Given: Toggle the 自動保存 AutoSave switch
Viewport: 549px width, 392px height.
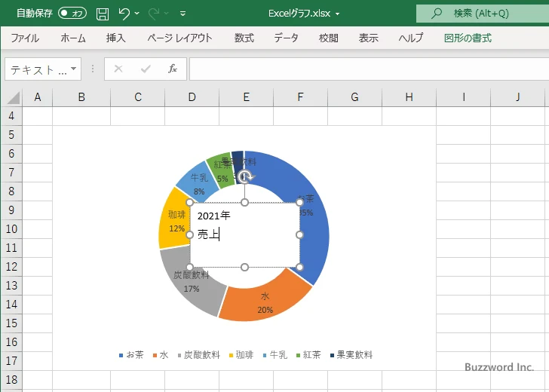Looking at the screenshot, I should pyautogui.click(x=72, y=14).
